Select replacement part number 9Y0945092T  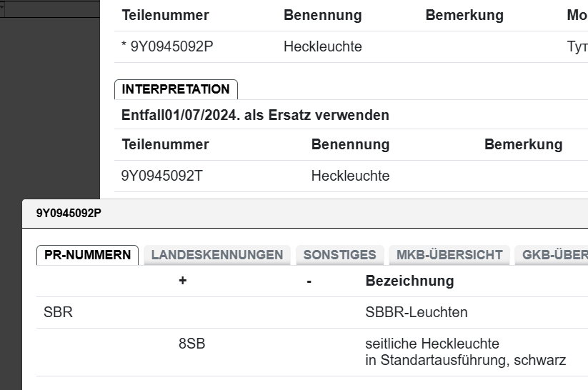[162, 176]
